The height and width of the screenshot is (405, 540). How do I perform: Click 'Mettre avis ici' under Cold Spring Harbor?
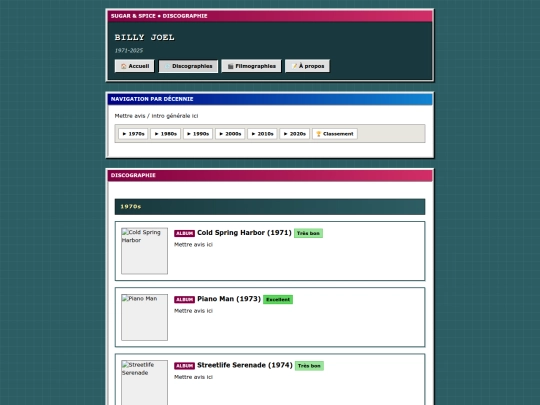coord(194,245)
